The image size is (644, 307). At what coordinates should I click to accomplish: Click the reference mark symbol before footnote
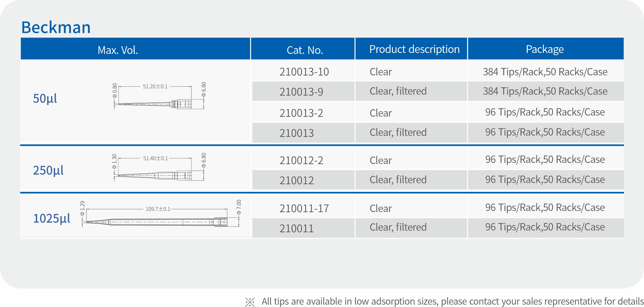coord(250,302)
